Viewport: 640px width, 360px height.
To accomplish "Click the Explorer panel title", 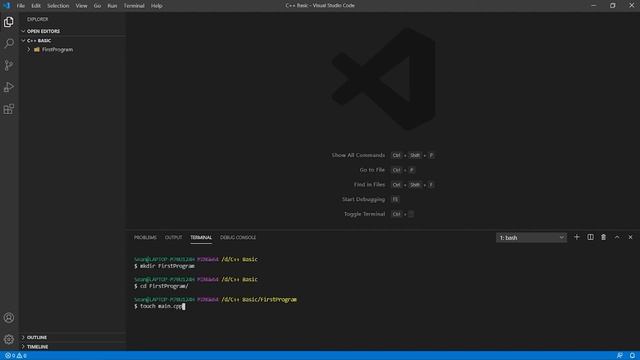I will click(x=38, y=19).
